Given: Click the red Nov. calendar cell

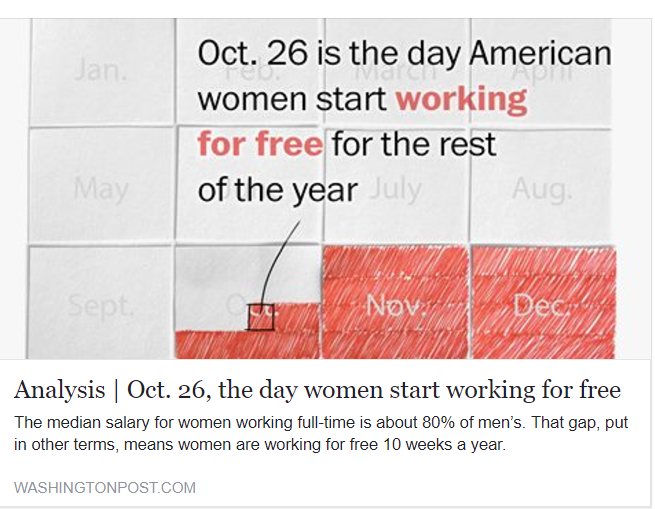Looking at the screenshot, I should (x=395, y=302).
